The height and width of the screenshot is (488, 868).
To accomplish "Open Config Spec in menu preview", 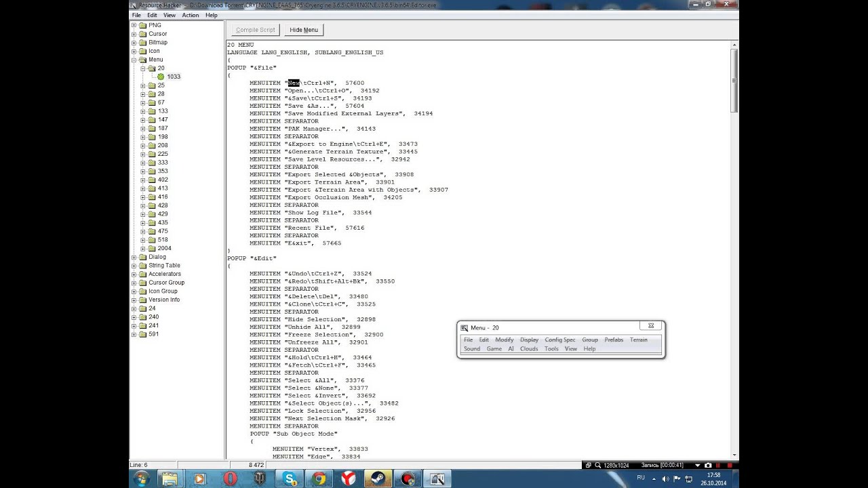I will click(560, 340).
